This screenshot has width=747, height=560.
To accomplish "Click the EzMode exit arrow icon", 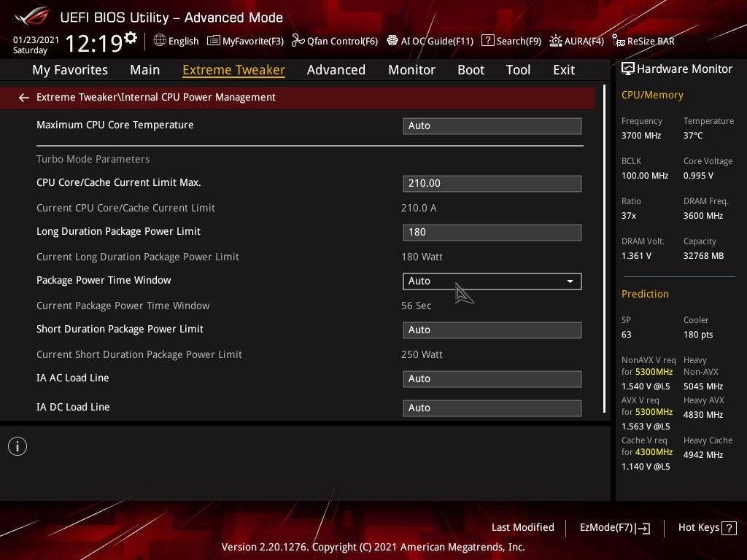I will point(643,528).
